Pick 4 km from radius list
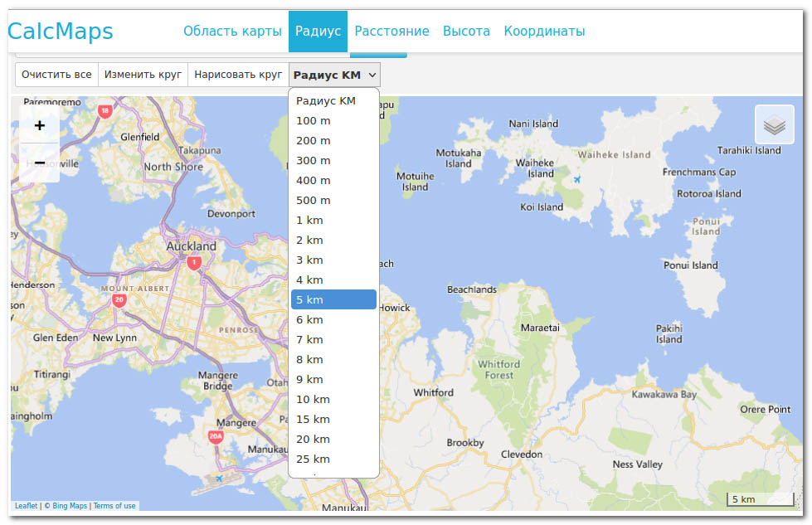This screenshot has height=525, width=812. [x=333, y=280]
